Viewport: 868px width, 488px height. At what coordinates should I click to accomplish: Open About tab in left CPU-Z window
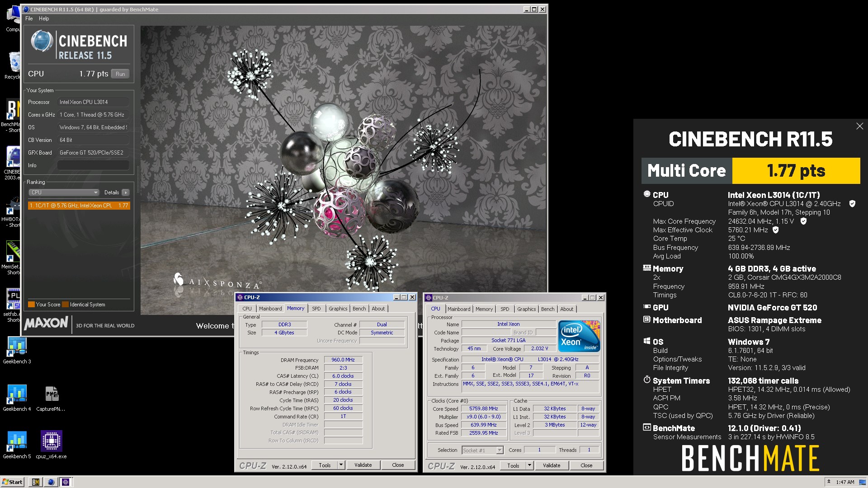tap(378, 309)
